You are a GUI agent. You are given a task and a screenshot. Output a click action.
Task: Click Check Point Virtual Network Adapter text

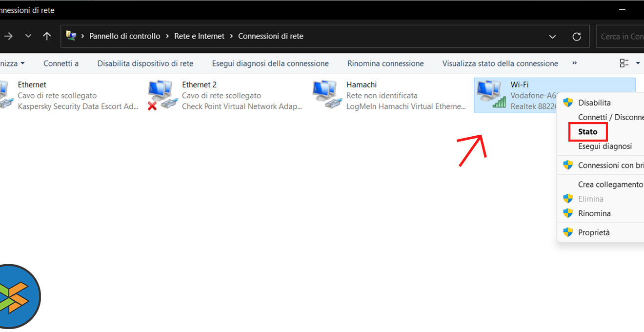pos(242,106)
